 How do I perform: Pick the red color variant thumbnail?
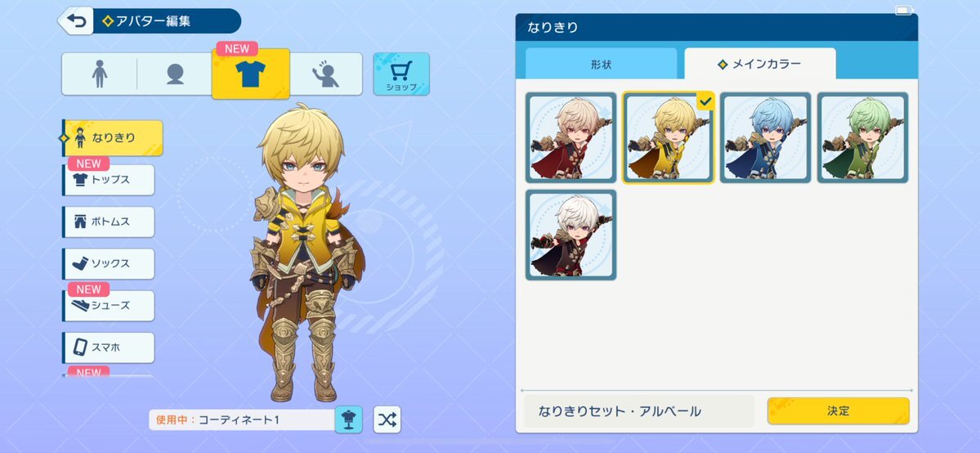[x=571, y=137]
